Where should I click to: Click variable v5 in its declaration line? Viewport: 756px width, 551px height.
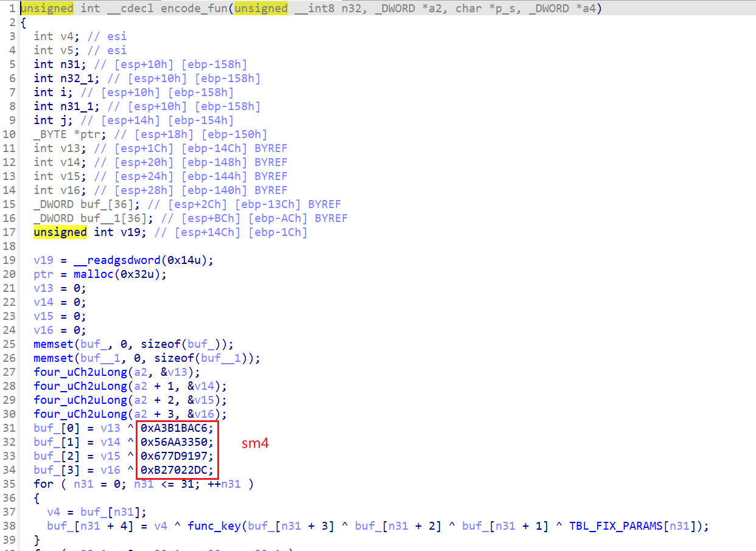coord(66,50)
